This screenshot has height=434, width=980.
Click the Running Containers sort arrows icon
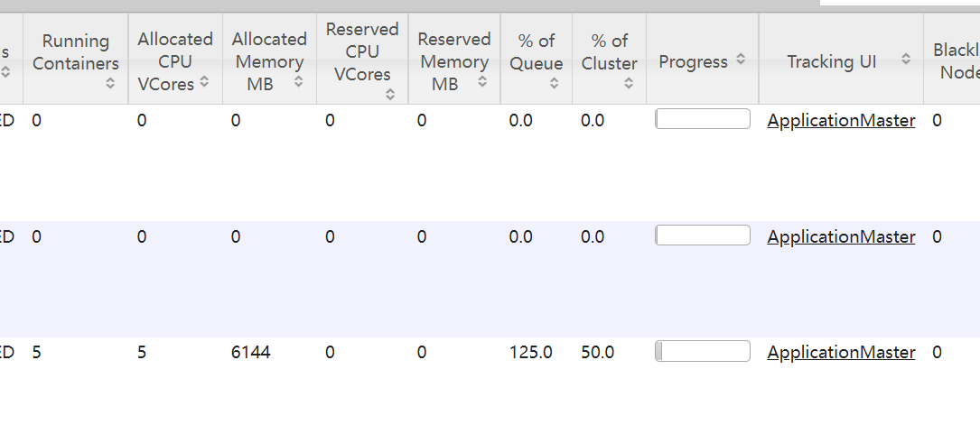[x=110, y=83]
